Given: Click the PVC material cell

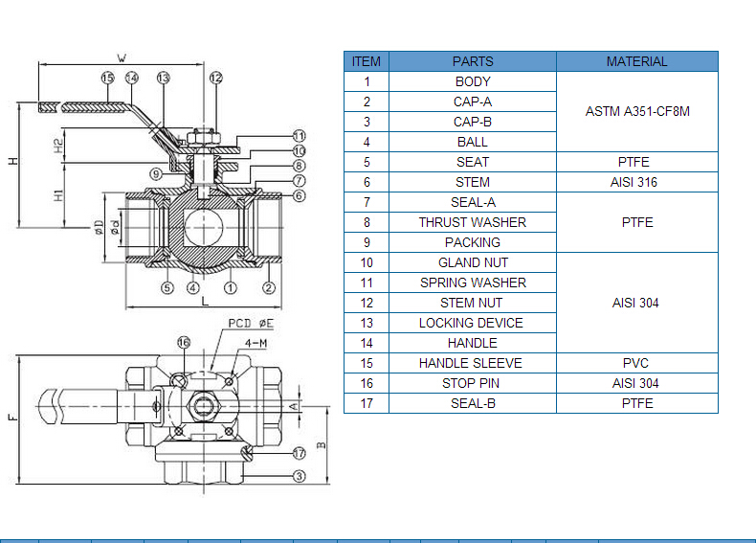Looking at the screenshot, I should pyautogui.click(x=637, y=363).
